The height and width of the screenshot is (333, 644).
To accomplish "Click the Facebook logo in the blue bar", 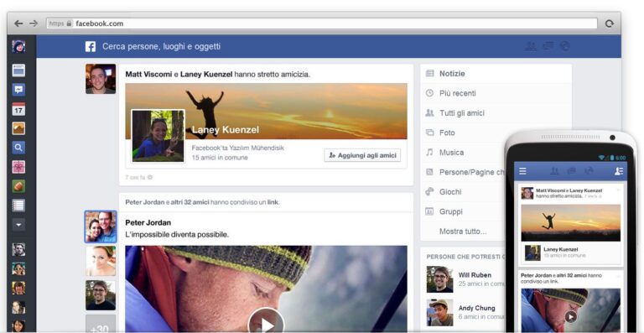I will 91,46.
